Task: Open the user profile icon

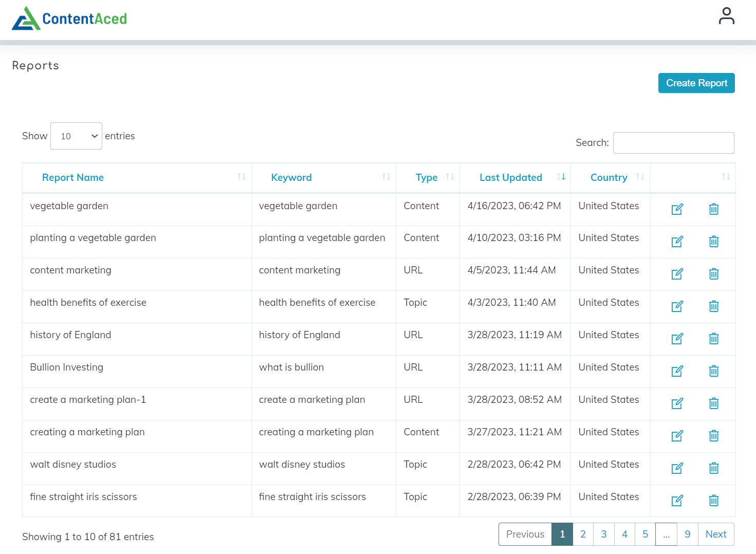Action: (727, 15)
